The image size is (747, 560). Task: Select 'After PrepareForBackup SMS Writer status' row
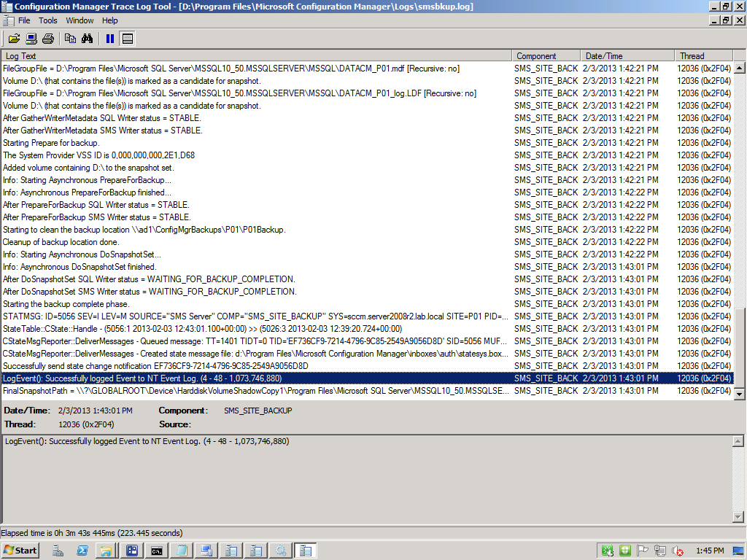[367, 217]
